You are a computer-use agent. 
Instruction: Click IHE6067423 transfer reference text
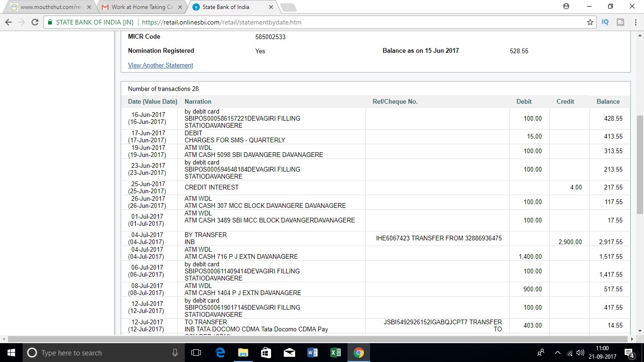click(439, 238)
